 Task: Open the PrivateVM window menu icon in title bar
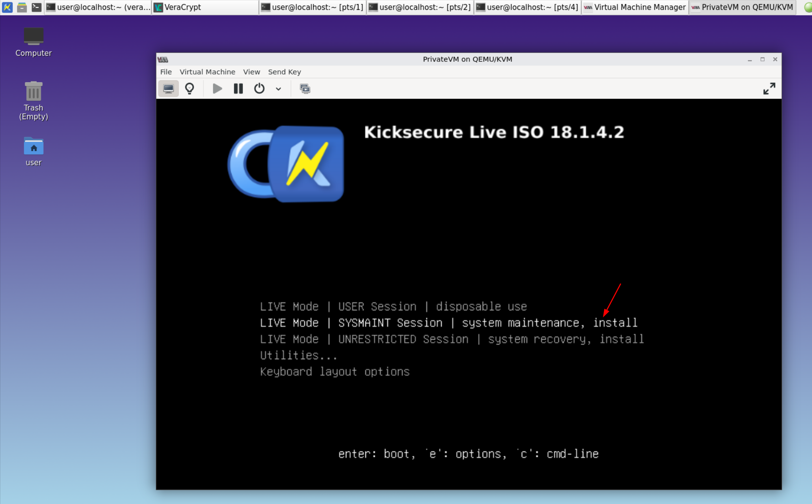coord(163,59)
